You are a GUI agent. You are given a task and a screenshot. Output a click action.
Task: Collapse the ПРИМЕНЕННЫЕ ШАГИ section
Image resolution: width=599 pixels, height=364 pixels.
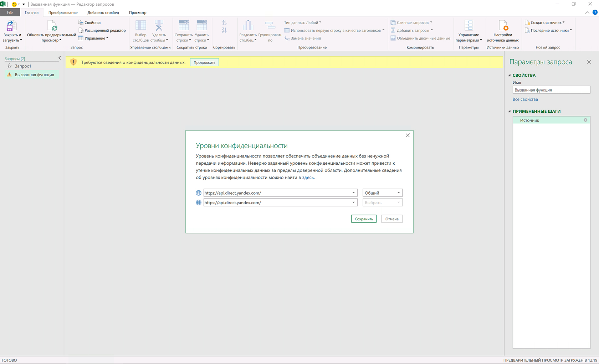pyautogui.click(x=510, y=111)
